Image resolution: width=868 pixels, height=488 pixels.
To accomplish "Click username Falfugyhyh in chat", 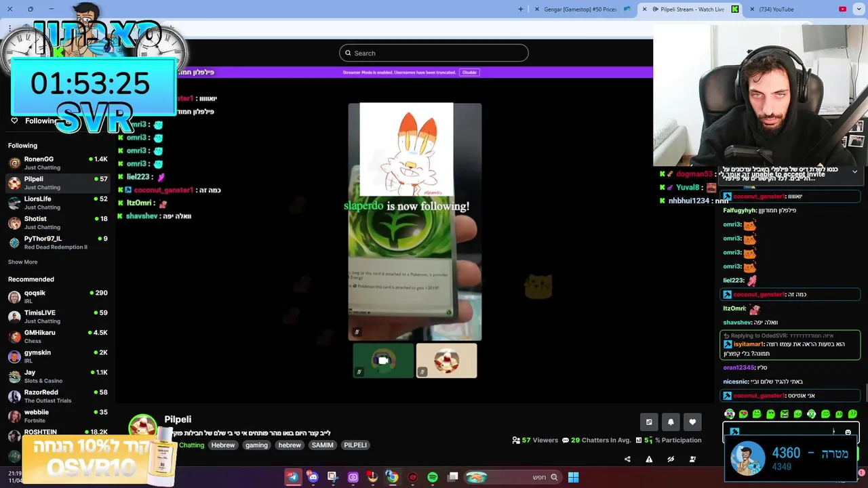I will click(740, 210).
